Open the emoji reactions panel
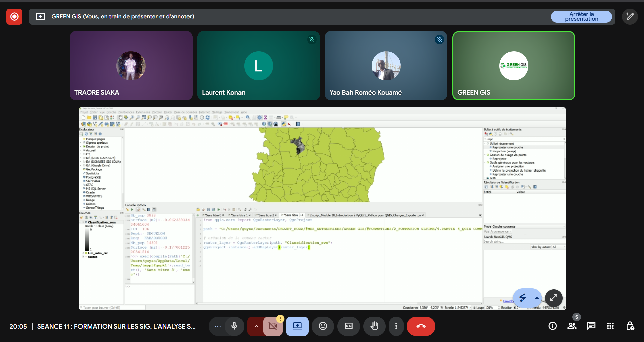Image resolution: width=644 pixels, height=342 pixels. click(323, 326)
